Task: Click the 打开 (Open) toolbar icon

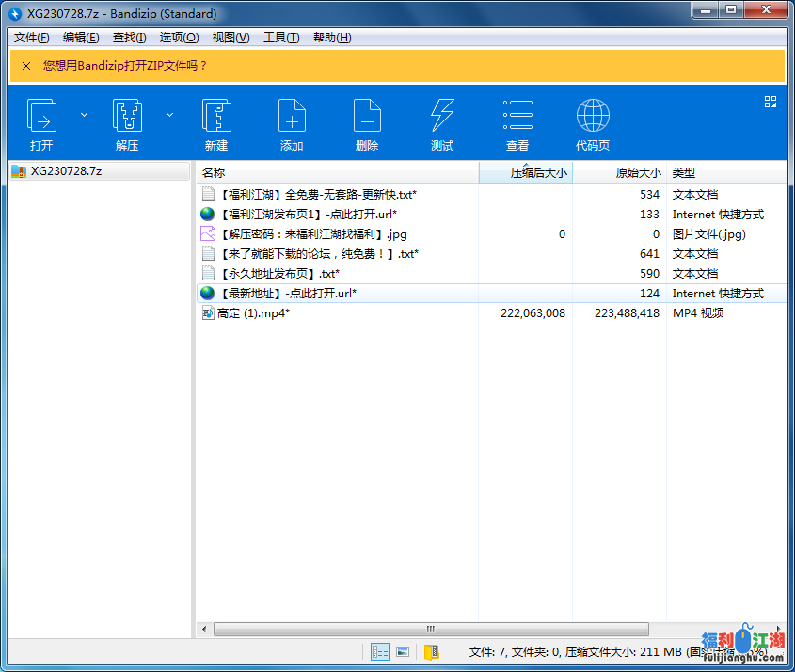Action: click(41, 117)
